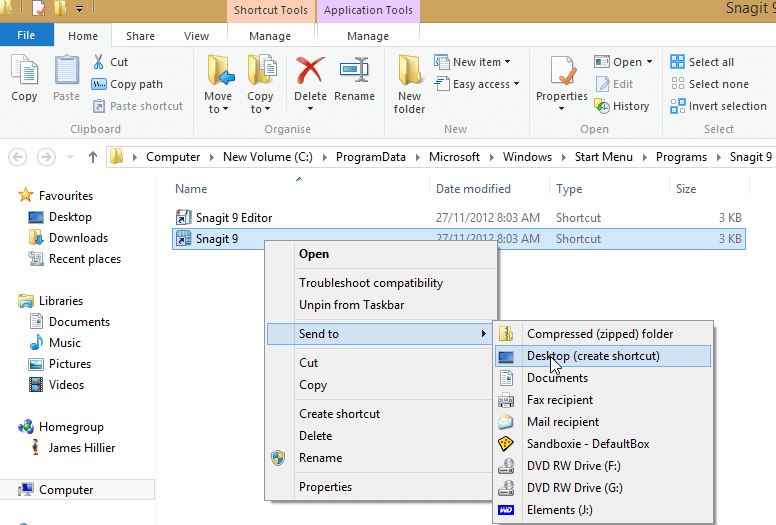This screenshot has height=525, width=776.
Task: Create a New folder from the ribbon
Action: point(409,84)
